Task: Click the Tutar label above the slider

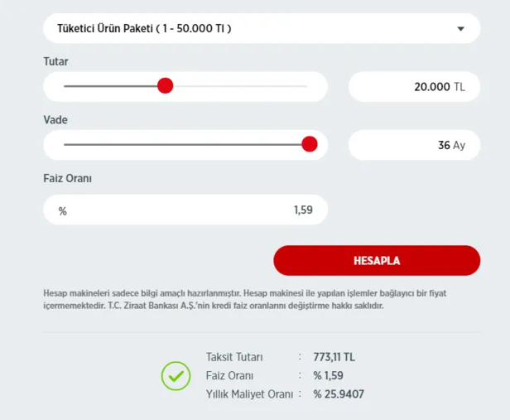Action: [x=55, y=62]
